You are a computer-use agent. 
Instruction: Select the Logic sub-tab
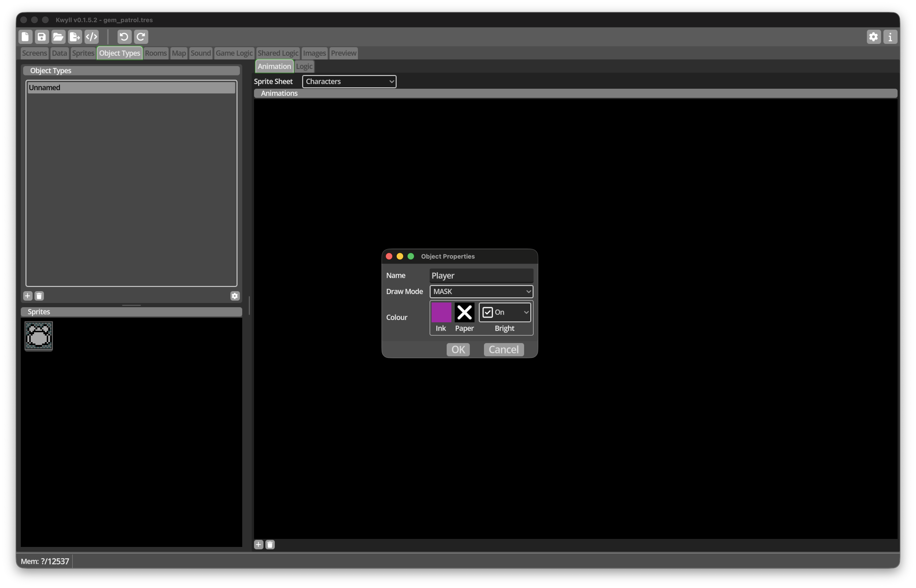304,66
